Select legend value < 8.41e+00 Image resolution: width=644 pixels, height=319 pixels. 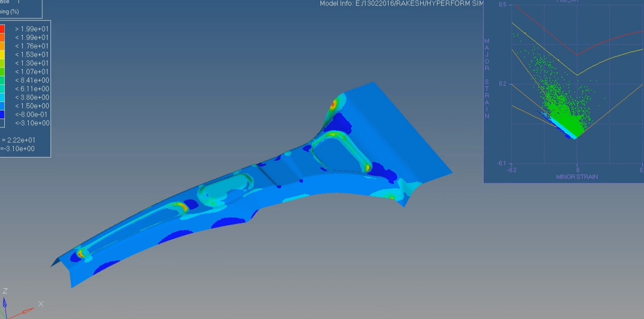point(32,80)
